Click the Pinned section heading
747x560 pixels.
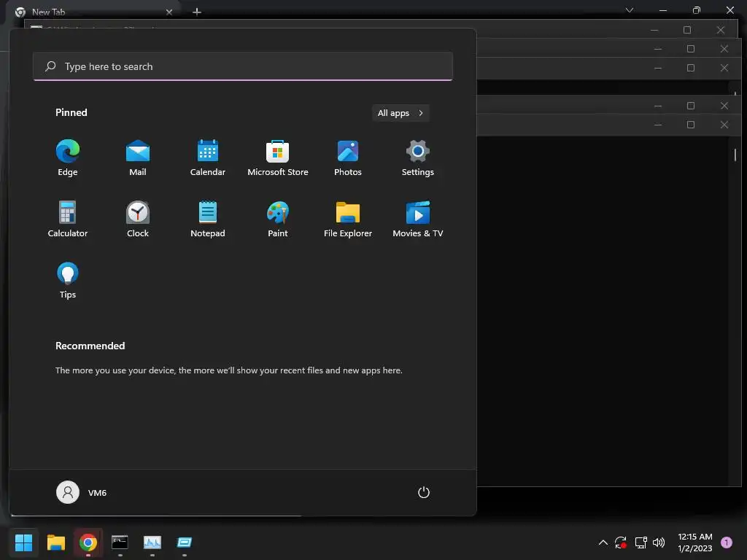[x=71, y=112]
